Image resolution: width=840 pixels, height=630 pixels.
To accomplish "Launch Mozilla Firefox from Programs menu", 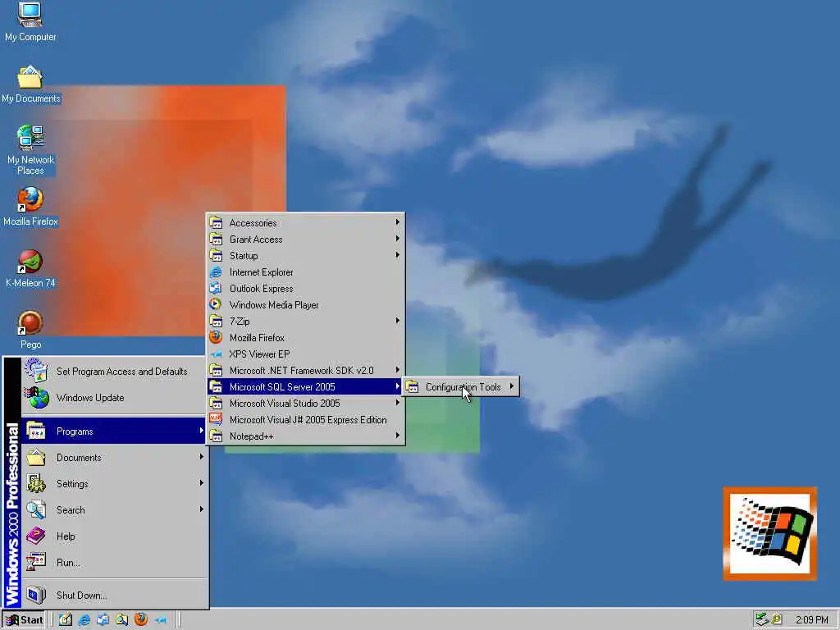I will pos(305,337).
